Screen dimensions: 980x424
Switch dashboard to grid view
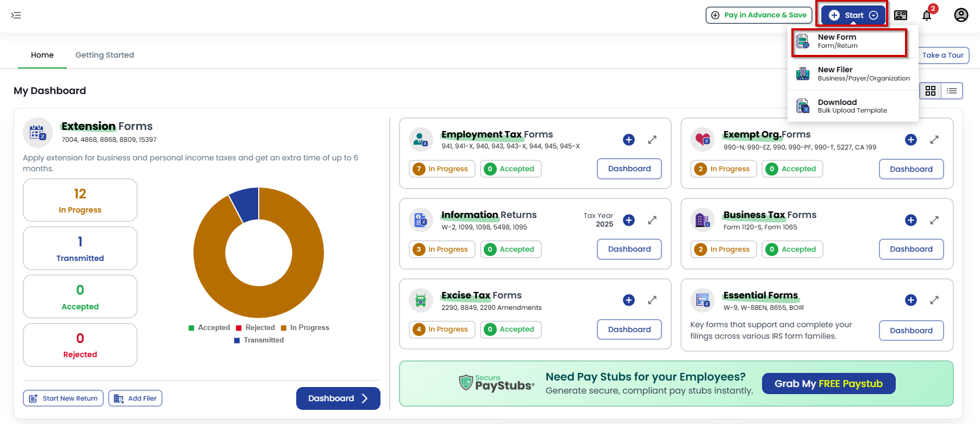pyautogui.click(x=931, y=91)
